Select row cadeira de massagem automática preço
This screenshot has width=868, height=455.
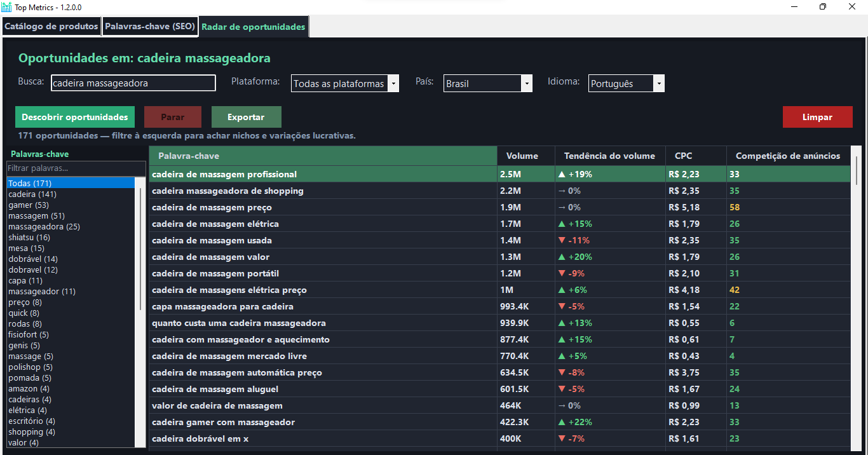[x=499, y=372]
